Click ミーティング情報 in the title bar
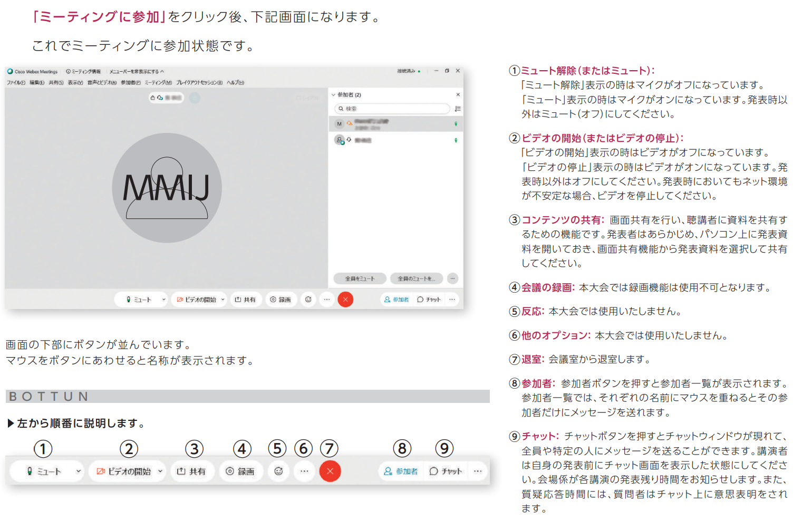 click(x=84, y=71)
